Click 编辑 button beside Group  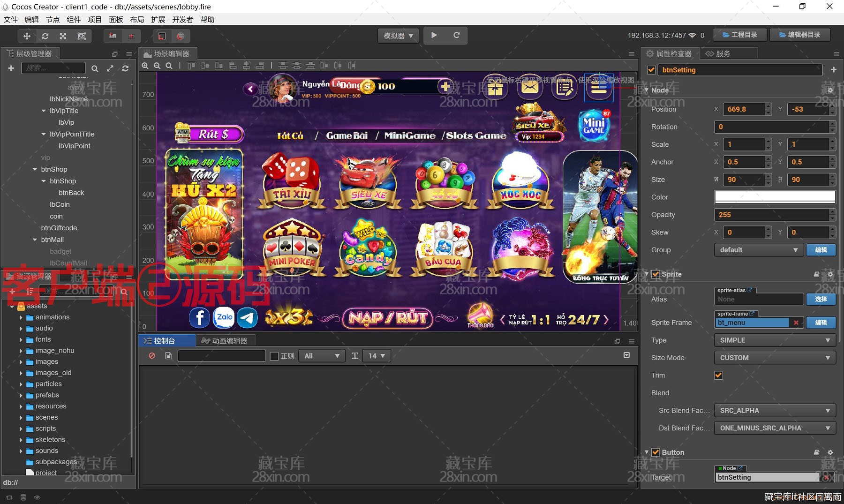[x=821, y=250]
